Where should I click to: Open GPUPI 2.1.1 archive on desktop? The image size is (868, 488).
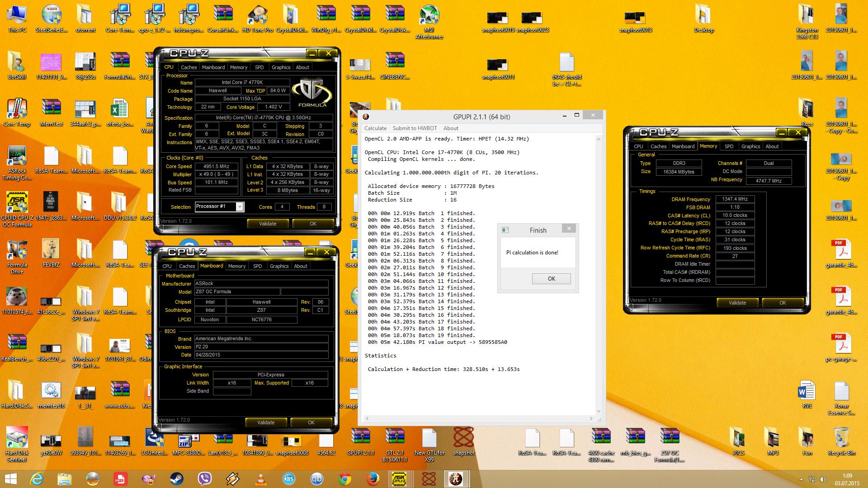click(360, 441)
